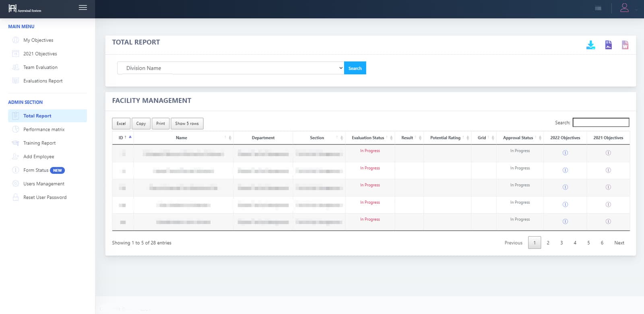Open Users Management
This screenshot has width=644, height=314.
pyautogui.click(x=47, y=184)
